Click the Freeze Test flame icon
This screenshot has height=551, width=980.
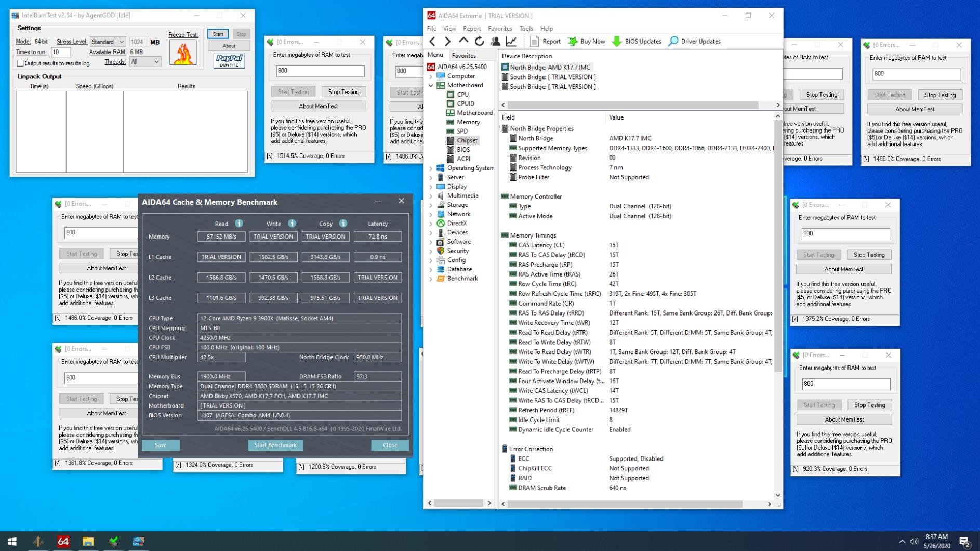[183, 53]
